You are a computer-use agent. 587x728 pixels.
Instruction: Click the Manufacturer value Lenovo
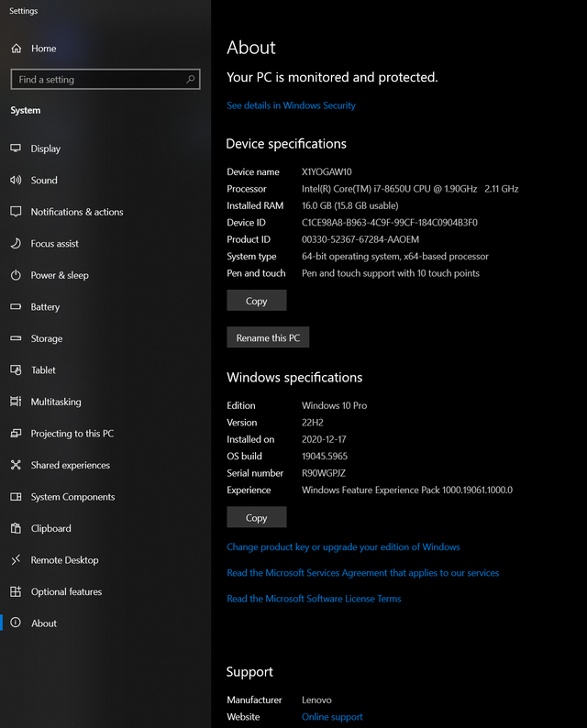316,700
